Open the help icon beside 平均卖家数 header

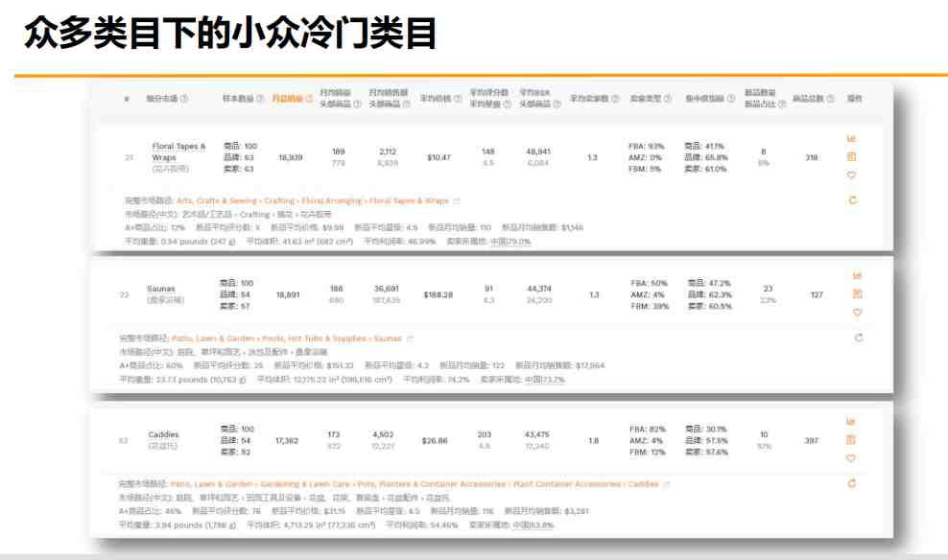(615, 99)
